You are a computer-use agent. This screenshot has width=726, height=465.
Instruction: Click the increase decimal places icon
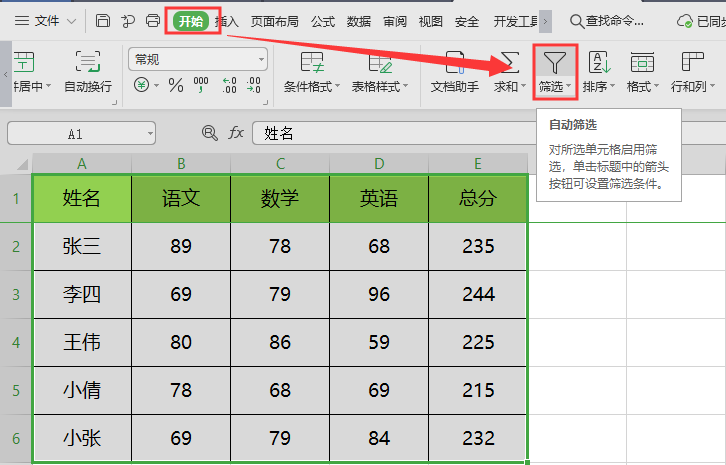[229, 85]
